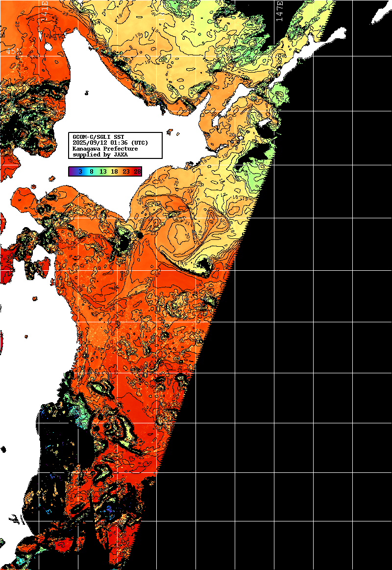Click the value 28 on the temperature color bar

click(x=137, y=171)
